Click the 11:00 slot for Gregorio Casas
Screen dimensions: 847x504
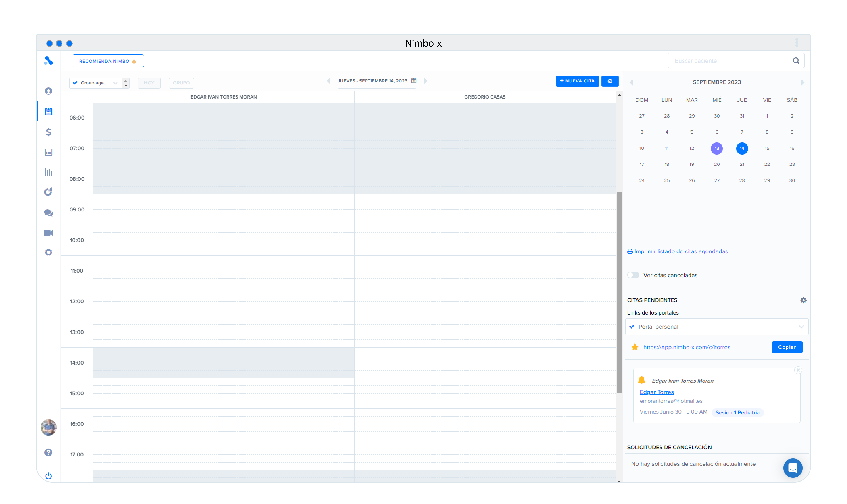(x=485, y=271)
